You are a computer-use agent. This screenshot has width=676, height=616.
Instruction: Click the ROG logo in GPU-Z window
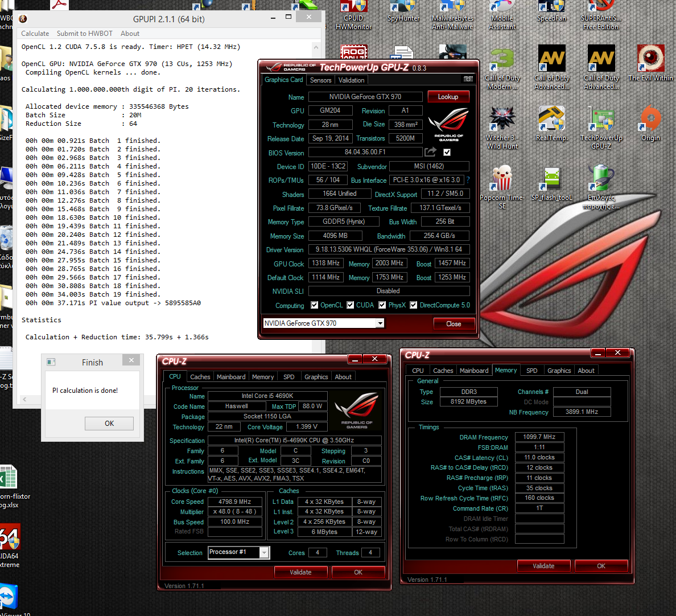pos(448,124)
